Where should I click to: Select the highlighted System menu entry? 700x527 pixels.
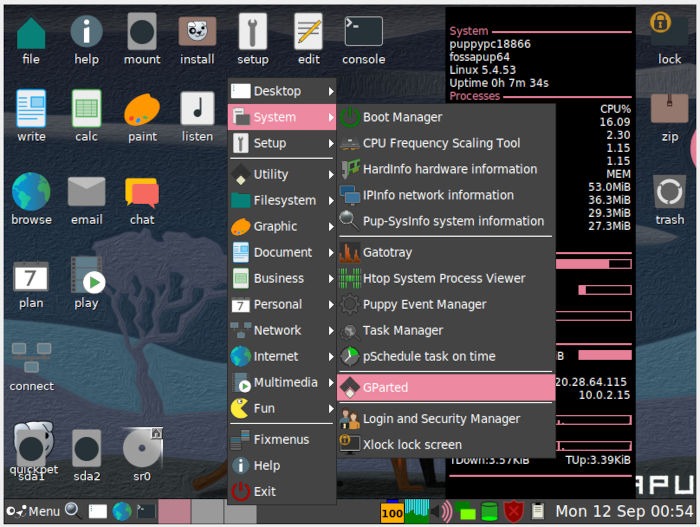282,117
